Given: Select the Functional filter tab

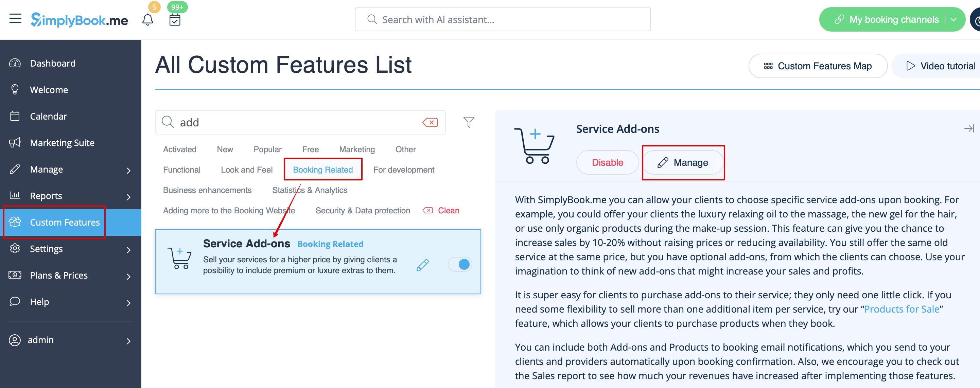Looking at the screenshot, I should pos(181,170).
